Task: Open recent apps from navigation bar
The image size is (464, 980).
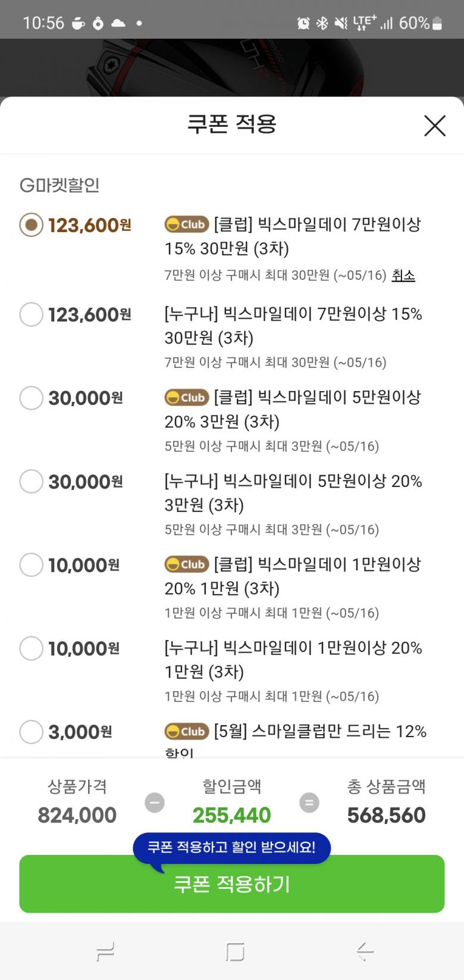Action: [105, 952]
